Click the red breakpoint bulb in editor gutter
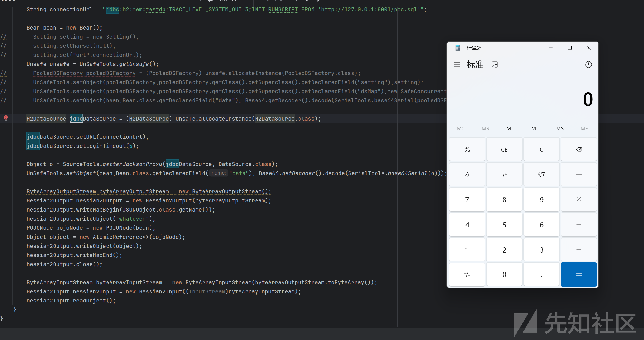644x340 pixels. point(6,118)
